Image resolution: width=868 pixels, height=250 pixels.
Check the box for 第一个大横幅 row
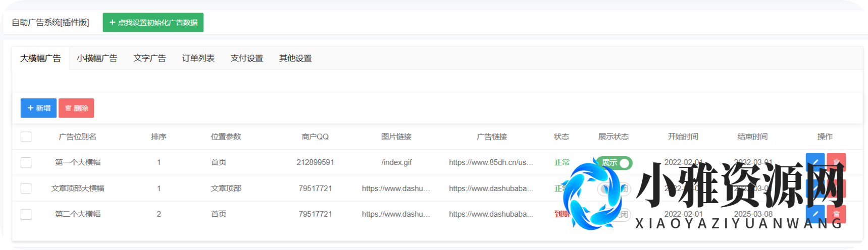[x=26, y=162]
